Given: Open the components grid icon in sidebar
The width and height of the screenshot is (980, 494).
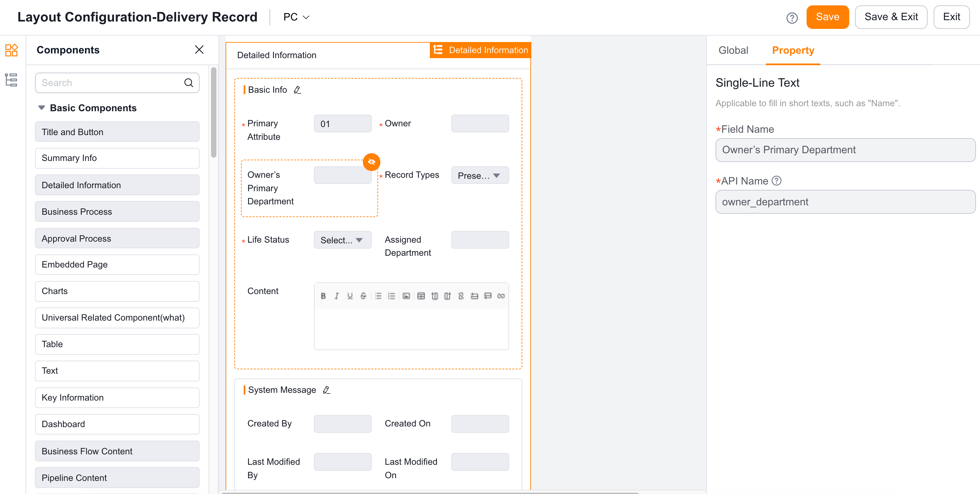Looking at the screenshot, I should pos(11,50).
